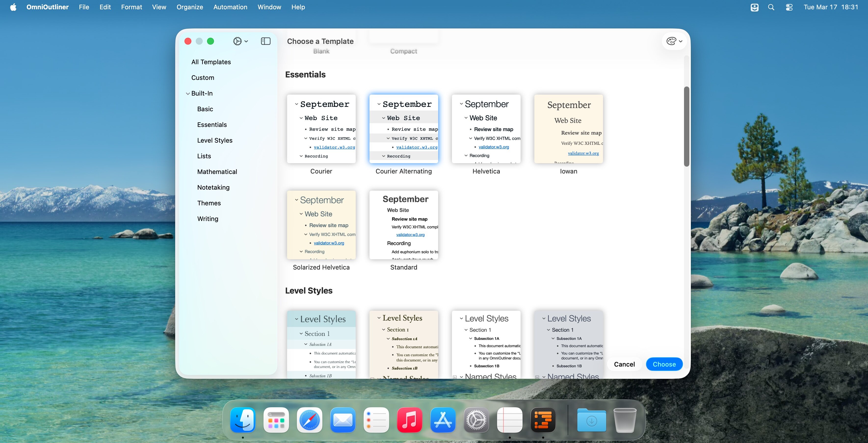868x443 pixels.
Task: Open Reminders from the dock
Action: pyautogui.click(x=376, y=420)
